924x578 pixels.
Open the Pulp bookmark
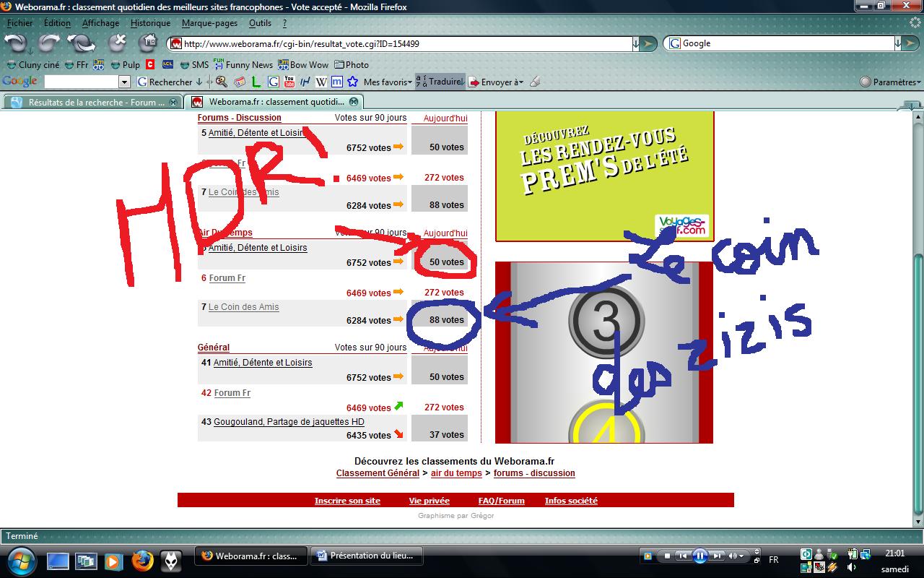click(125, 64)
